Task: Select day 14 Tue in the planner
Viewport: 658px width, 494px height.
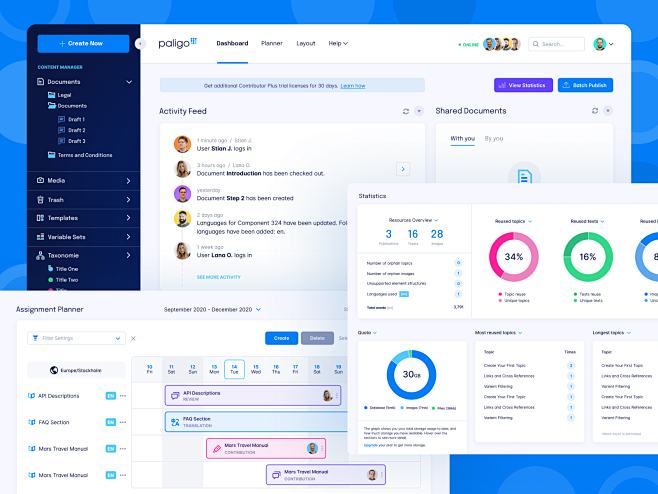Action: (234, 369)
